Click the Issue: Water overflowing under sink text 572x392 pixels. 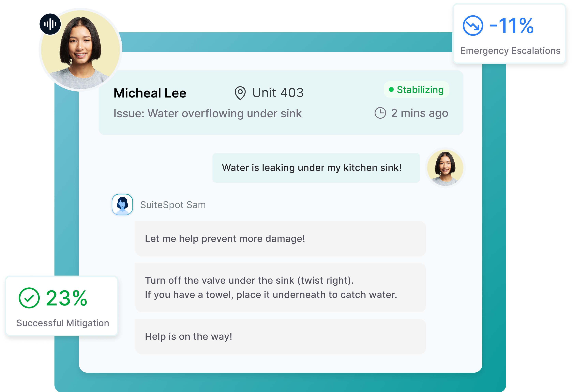[x=207, y=113]
